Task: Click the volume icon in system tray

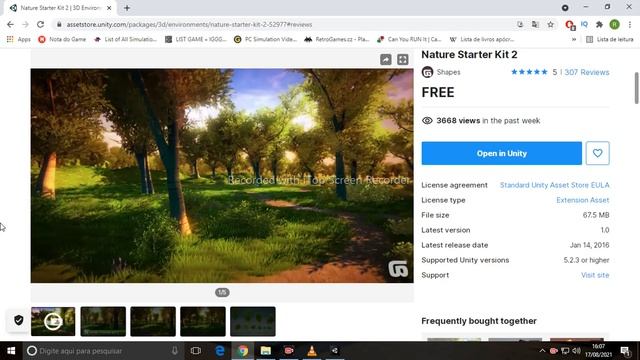Action: (x=576, y=351)
